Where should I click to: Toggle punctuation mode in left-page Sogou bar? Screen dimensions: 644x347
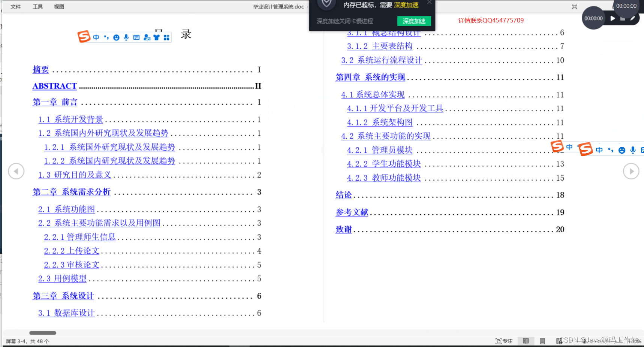pyautogui.click(x=106, y=37)
